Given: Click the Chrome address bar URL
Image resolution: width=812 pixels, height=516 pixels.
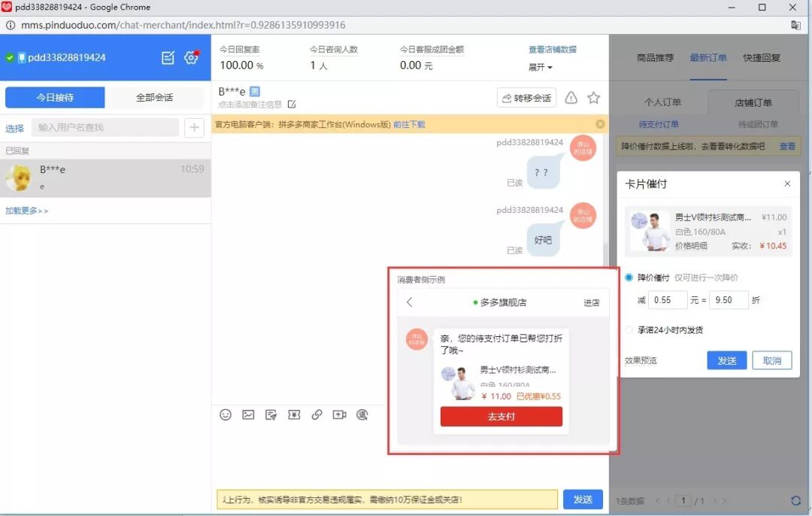Looking at the screenshot, I should click(183, 25).
